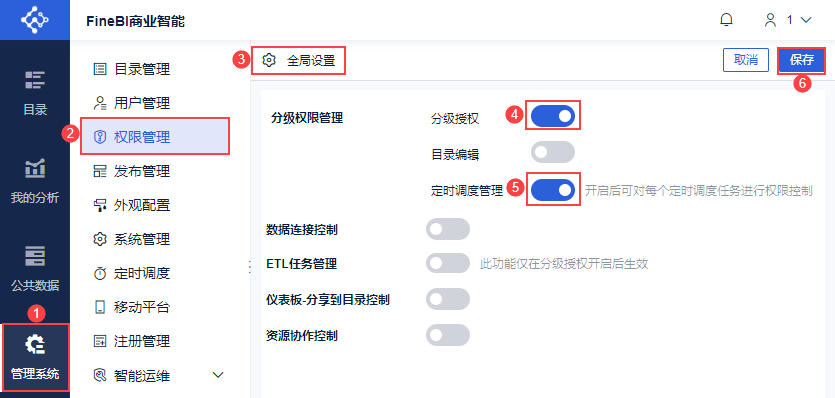
Task: Expand the 智能运维 menu chevron
Action: (x=218, y=375)
